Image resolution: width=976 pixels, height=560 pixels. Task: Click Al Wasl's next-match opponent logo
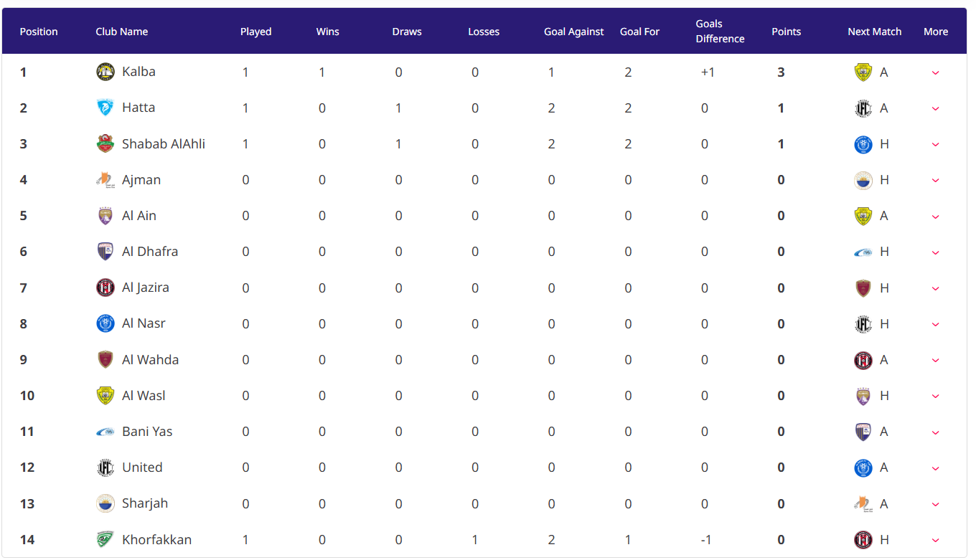point(863,396)
